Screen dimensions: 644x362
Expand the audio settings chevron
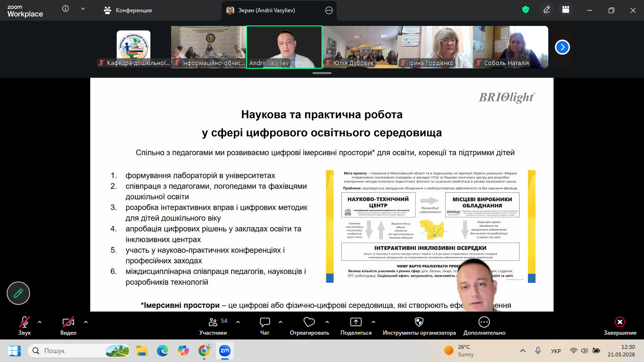click(40, 322)
